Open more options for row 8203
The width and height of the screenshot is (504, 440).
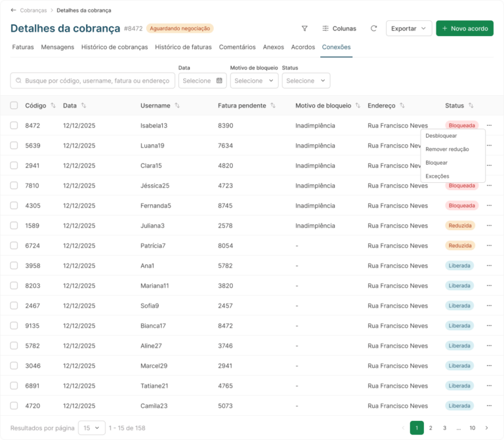coord(489,285)
